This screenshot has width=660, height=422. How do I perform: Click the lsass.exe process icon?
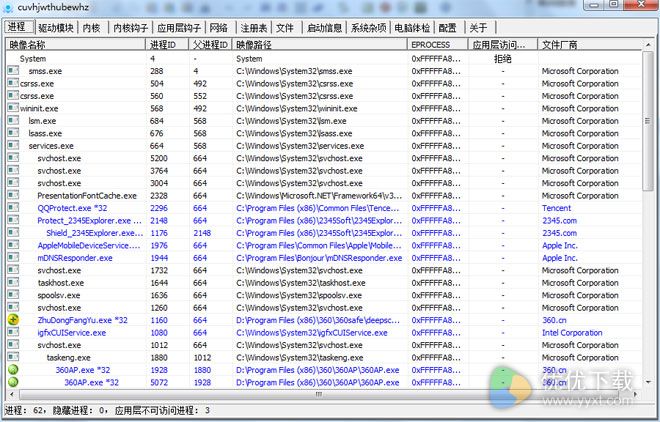pos(13,133)
